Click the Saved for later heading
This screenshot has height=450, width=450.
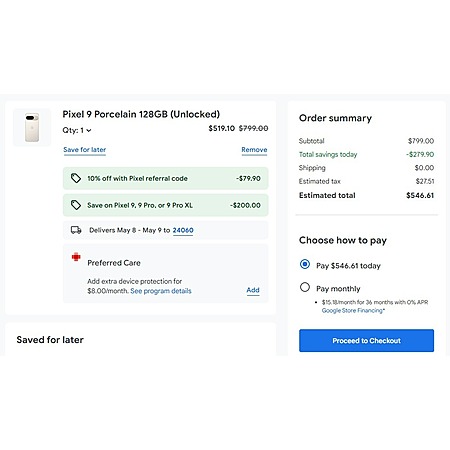coord(50,340)
